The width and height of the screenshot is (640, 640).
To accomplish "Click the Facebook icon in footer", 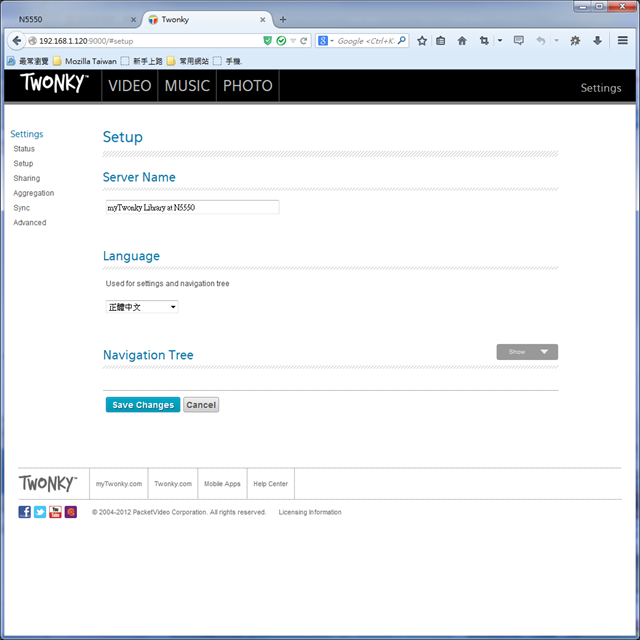I will [24, 512].
